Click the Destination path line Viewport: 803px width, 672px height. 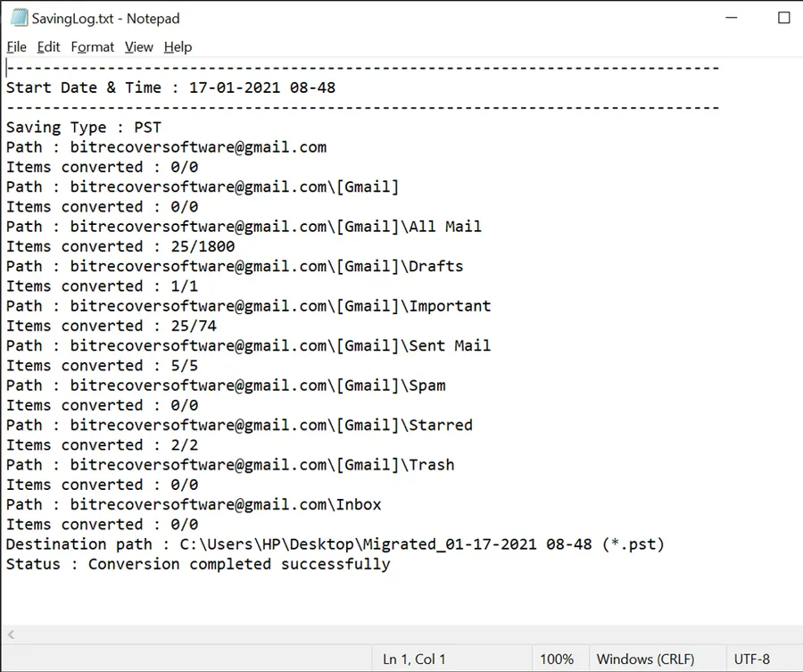click(x=335, y=544)
